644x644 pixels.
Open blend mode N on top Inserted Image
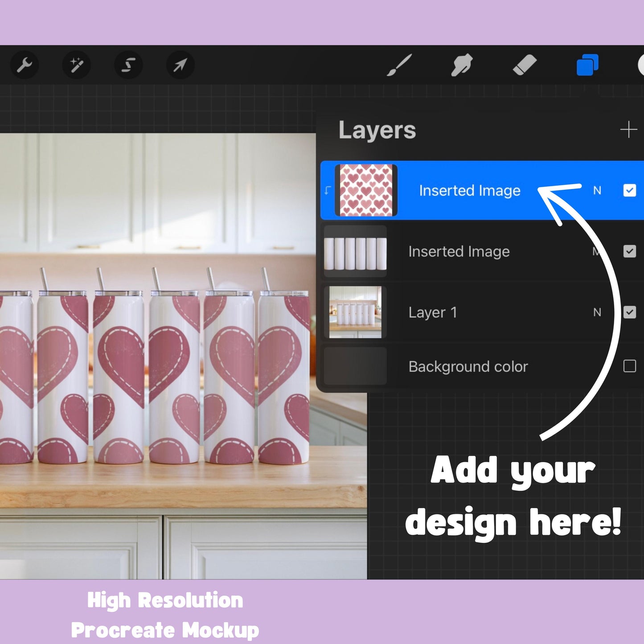[597, 190]
